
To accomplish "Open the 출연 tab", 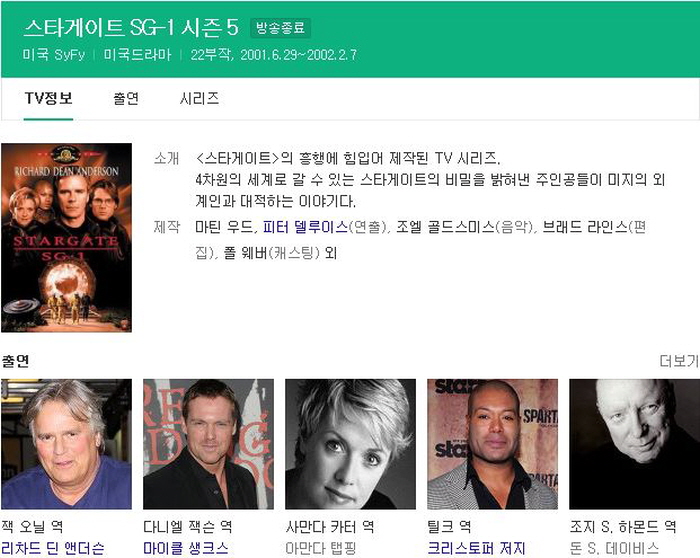I will [126, 98].
